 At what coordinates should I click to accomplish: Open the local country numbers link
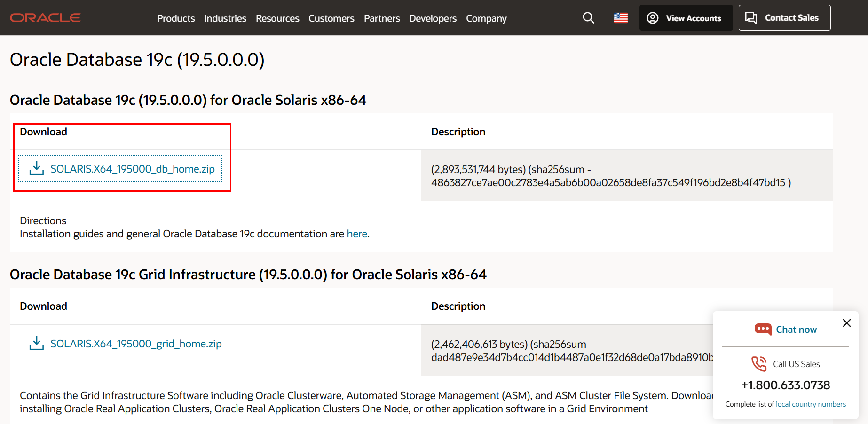point(811,404)
